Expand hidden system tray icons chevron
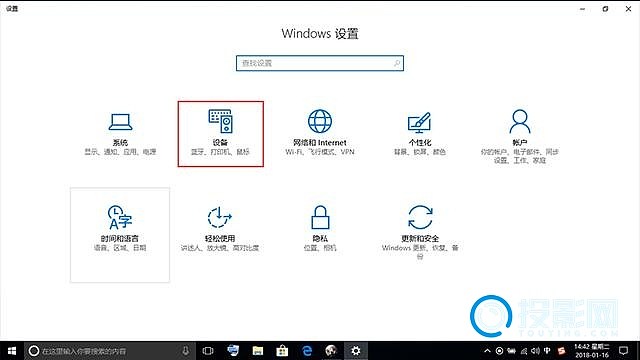Image resolution: width=640 pixels, height=360 pixels. point(487,351)
